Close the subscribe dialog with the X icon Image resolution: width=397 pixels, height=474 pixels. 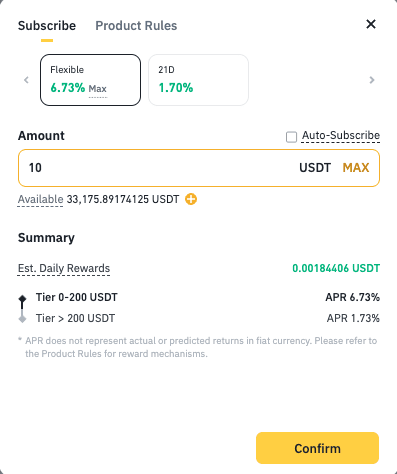pyautogui.click(x=371, y=24)
